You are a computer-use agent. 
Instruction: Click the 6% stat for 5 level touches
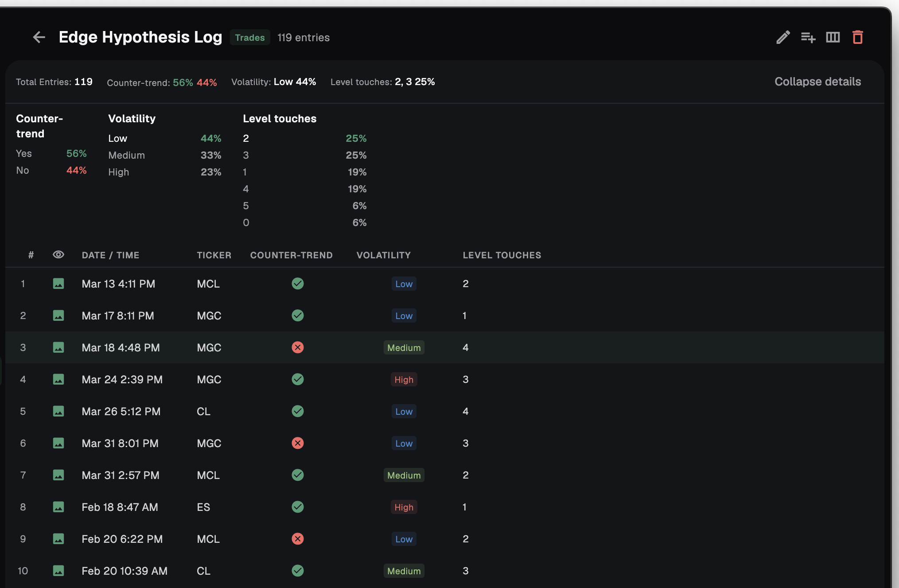pyautogui.click(x=359, y=206)
